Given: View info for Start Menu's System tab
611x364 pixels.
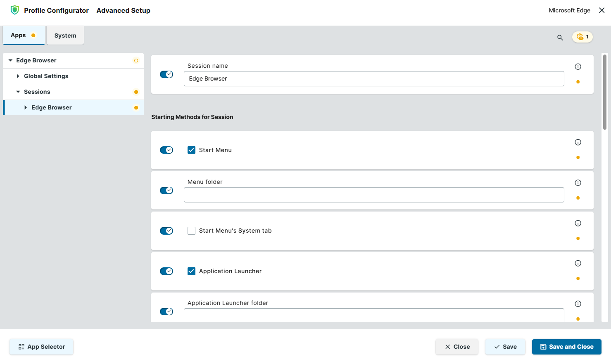Looking at the screenshot, I should pos(578,223).
